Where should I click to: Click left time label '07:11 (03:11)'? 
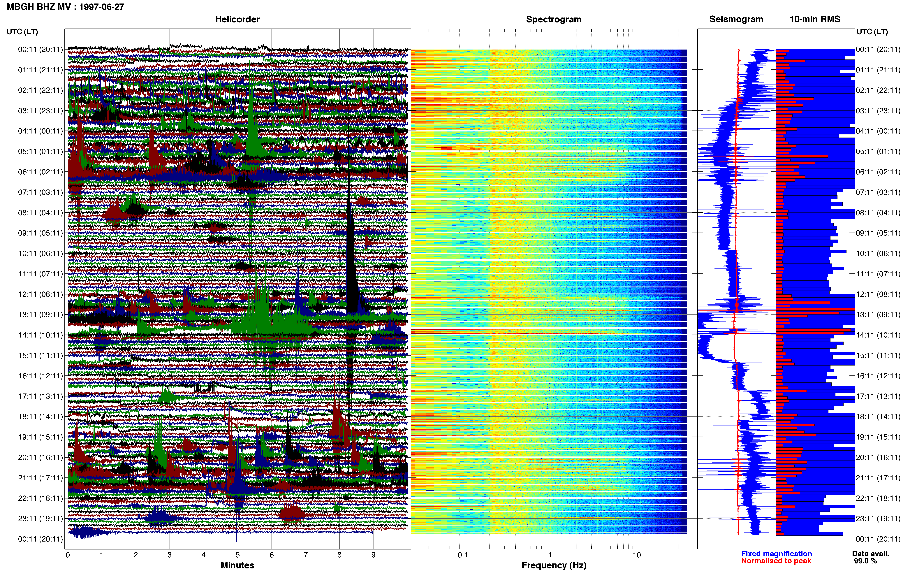click(x=40, y=192)
